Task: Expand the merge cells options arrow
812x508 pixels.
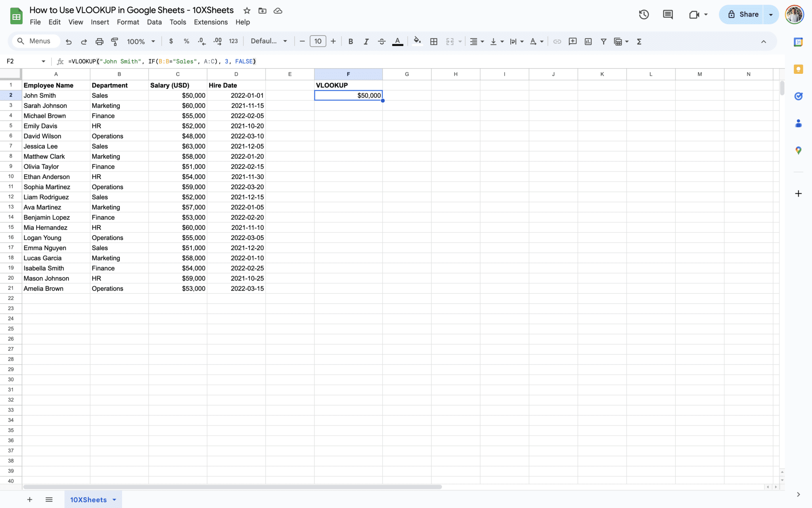Action: pos(460,41)
